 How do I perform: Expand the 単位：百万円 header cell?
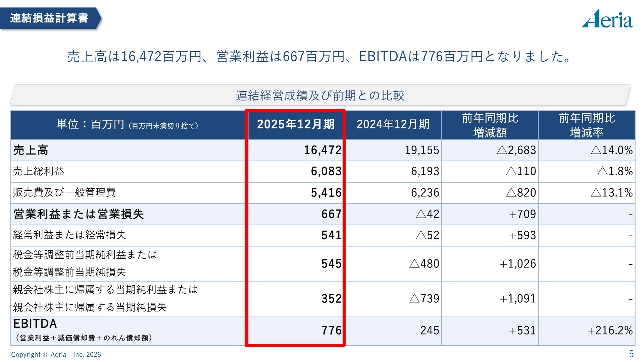[x=128, y=125]
